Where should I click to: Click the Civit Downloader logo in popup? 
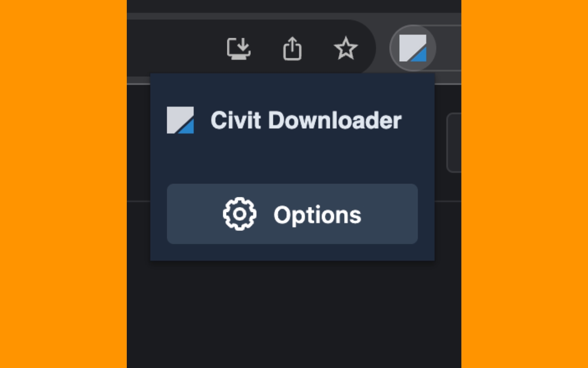click(x=180, y=120)
